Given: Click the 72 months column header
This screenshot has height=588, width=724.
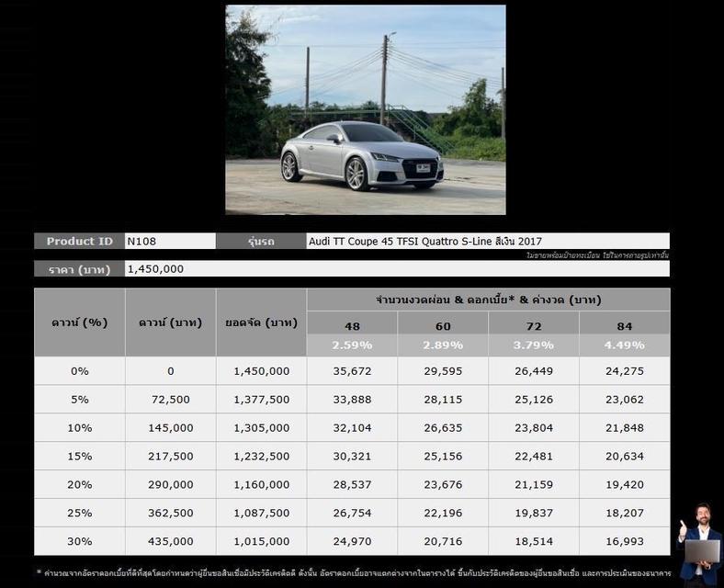Looking at the screenshot, I should (534, 326).
